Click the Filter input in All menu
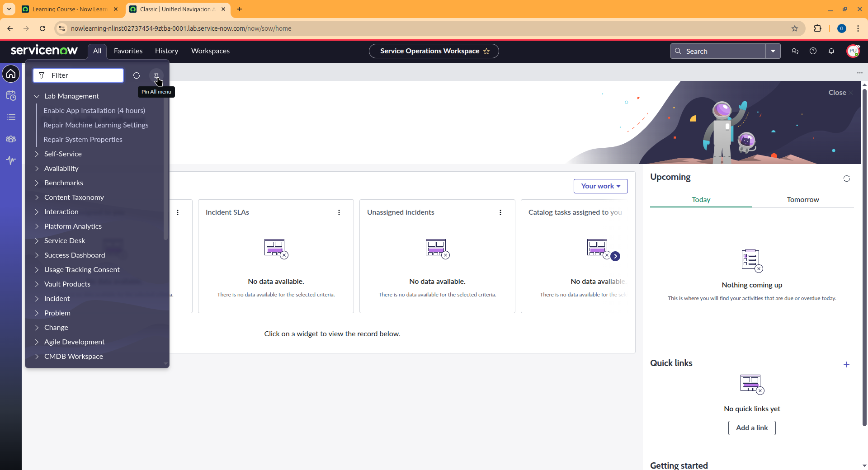Viewport: 868px width, 470px height. coord(78,75)
